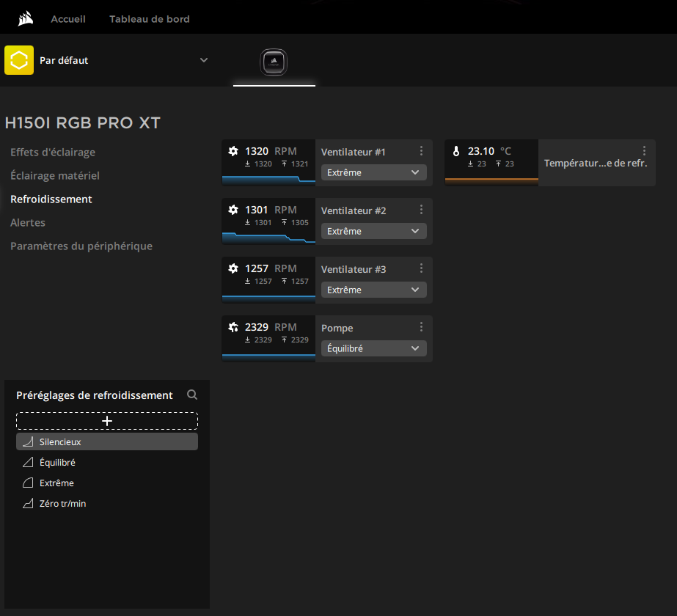
Task: Select the Zéro tr/min cooling preset
Action: [62, 504]
